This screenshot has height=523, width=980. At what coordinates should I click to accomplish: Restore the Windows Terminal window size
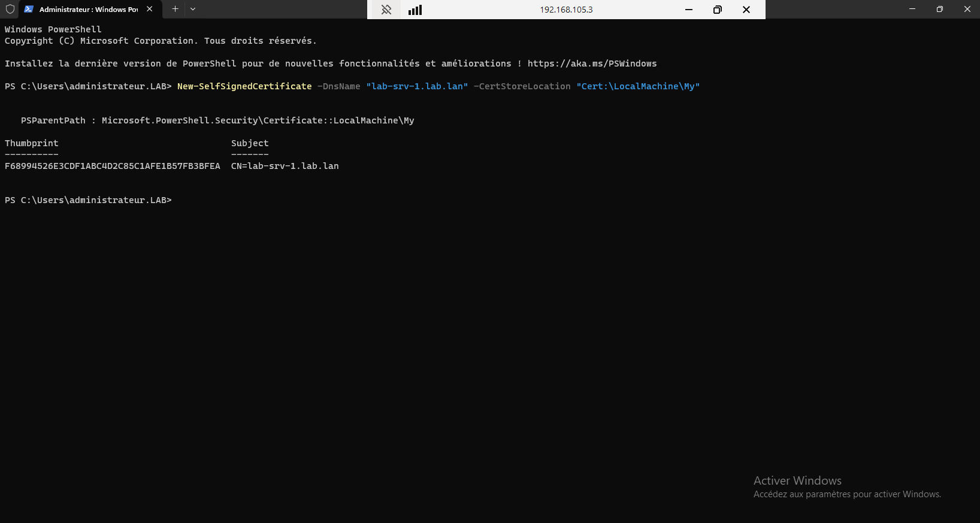(940, 9)
